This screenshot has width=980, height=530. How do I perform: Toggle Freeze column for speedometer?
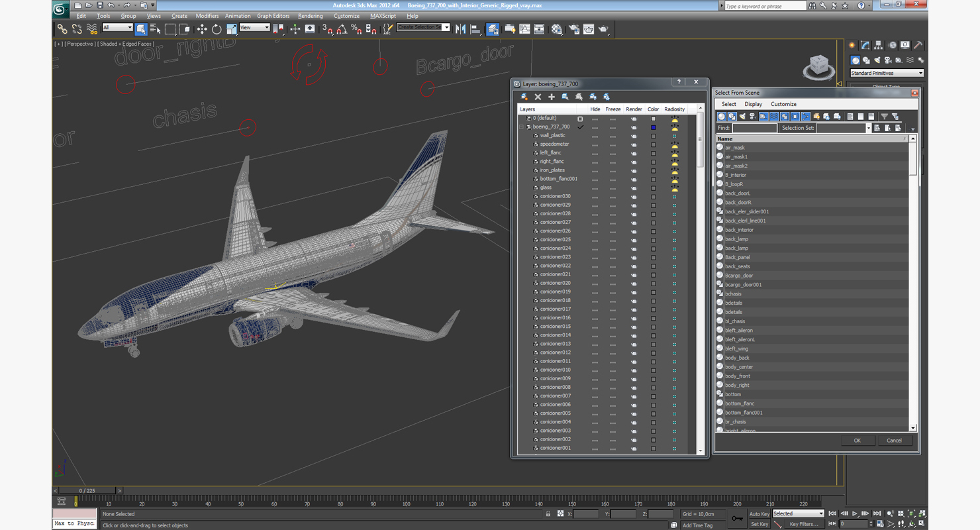click(x=612, y=144)
